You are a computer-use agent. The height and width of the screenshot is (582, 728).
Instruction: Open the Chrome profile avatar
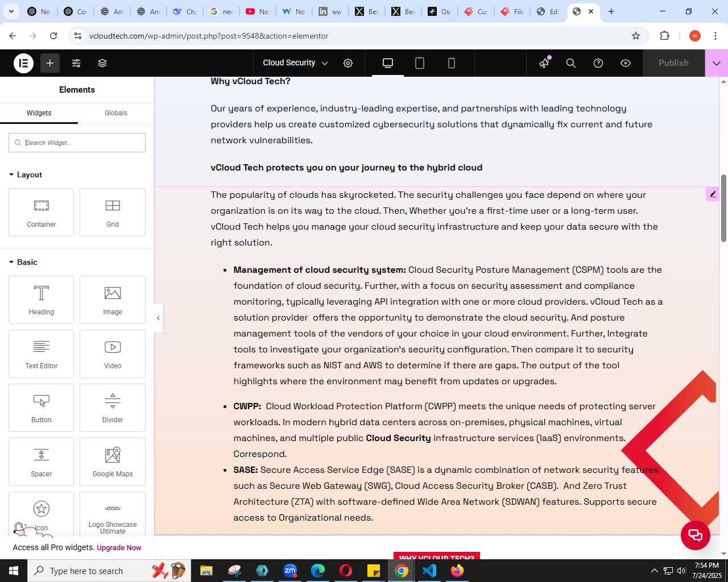(x=694, y=36)
